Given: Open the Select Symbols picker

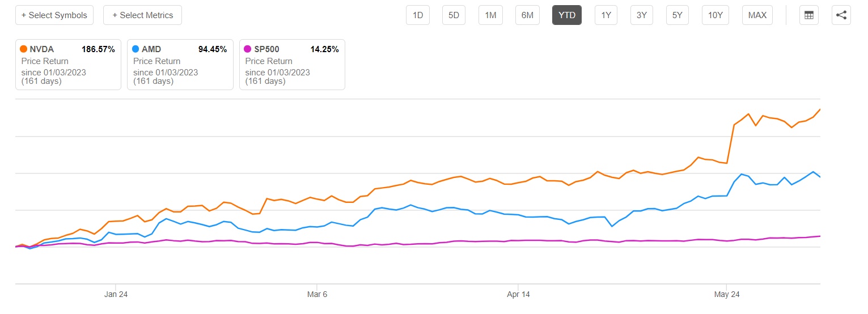Looking at the screenshot, I should click(54, 15).
